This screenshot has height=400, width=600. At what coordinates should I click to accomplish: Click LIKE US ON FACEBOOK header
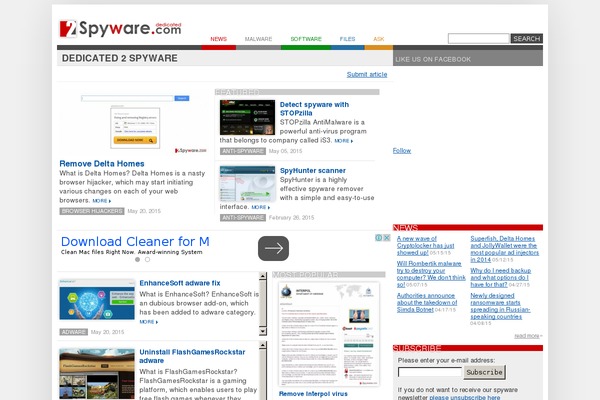[x=433, y=59]
